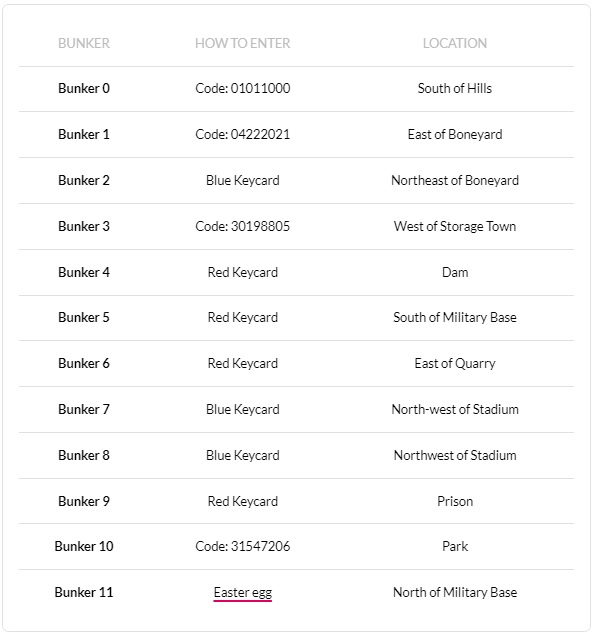The width and height of the screenshot is (595, 637).
Task: Click the Prison location cell
Action: 455,501
